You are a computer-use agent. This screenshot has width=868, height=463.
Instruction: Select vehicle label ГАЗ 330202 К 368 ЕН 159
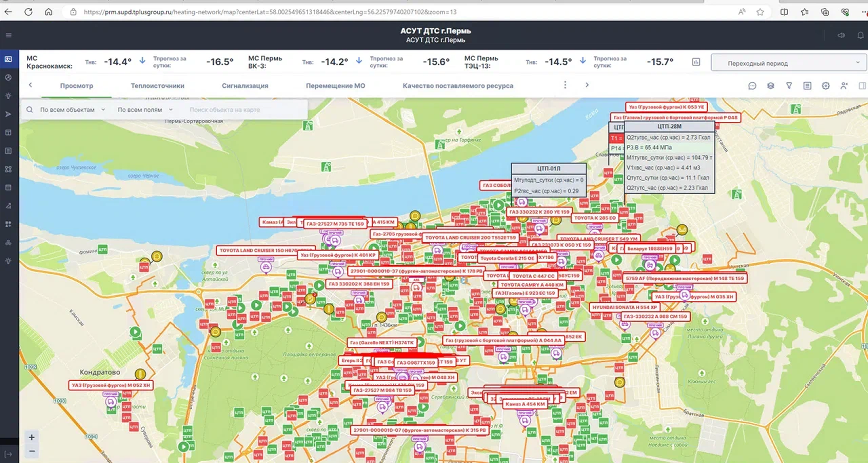tap(359, 284)
